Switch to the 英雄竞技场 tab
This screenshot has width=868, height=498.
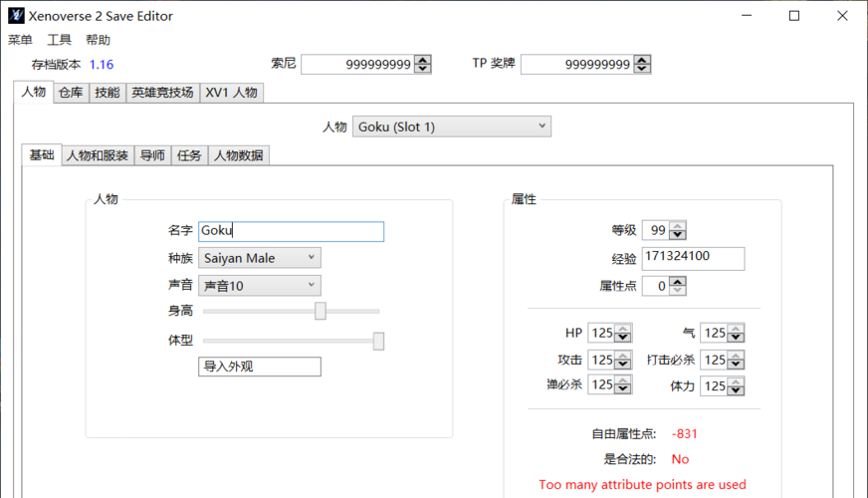[x=163, y=93]
